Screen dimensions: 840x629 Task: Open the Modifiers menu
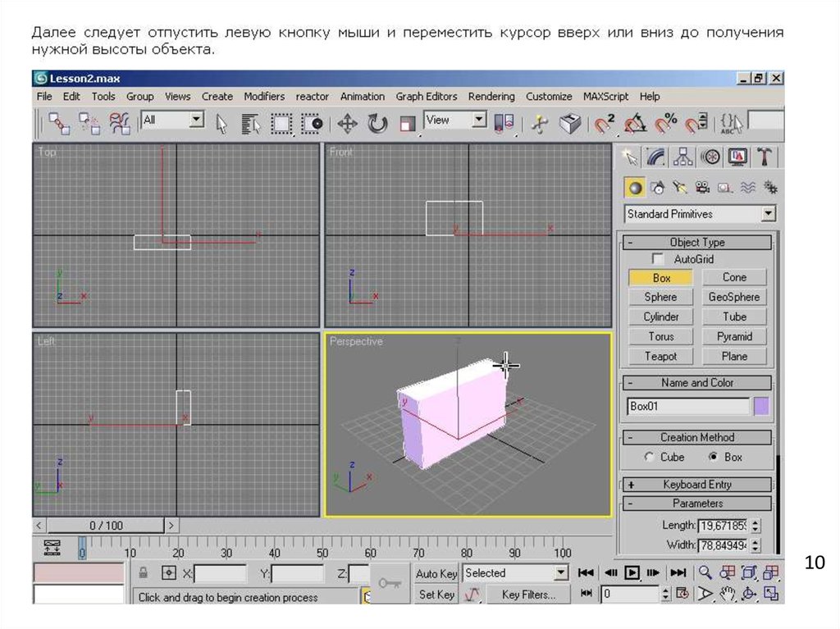coord(264,96)
